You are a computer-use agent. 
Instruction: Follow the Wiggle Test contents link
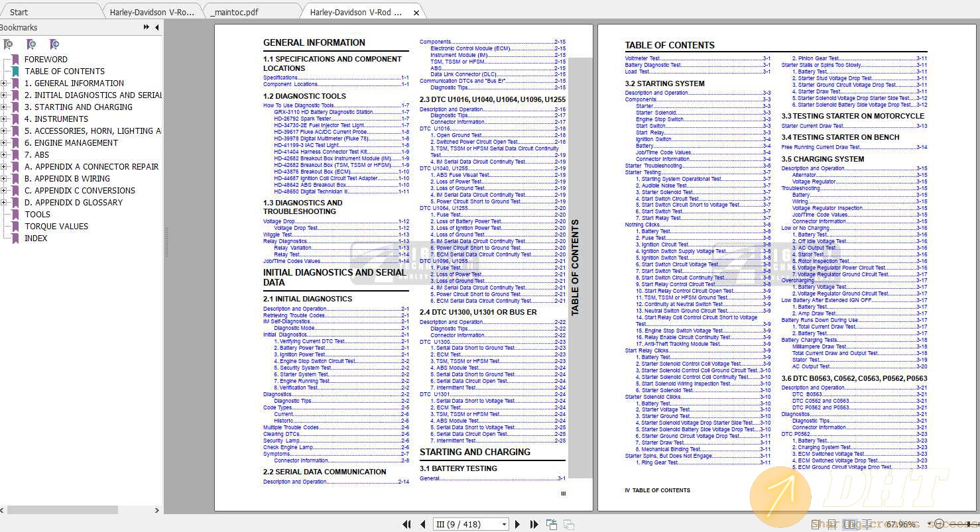pyautogui.click(x=336, y=235)
